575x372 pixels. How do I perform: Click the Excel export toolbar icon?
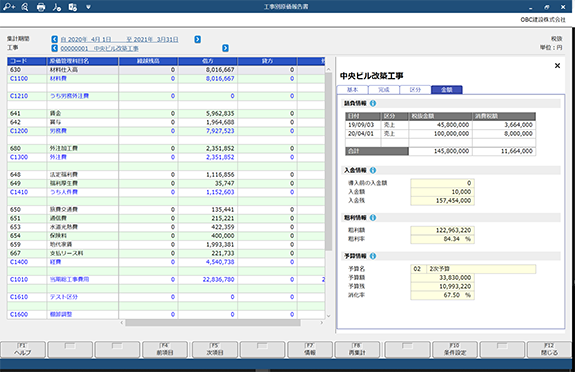[73, 7]
